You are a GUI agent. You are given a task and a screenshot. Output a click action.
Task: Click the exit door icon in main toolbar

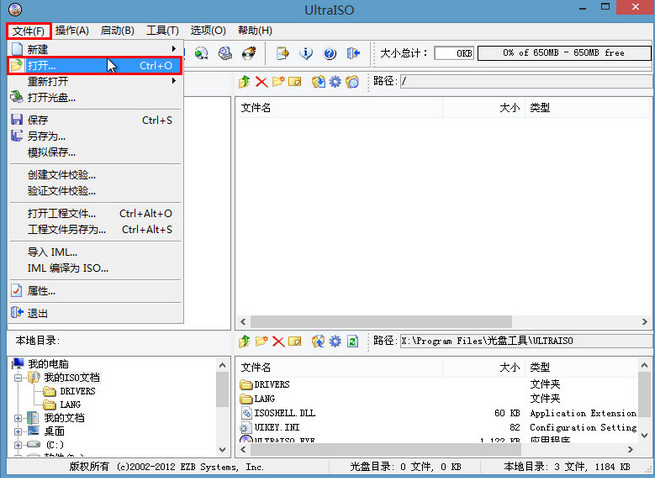(x=353, y=53)
